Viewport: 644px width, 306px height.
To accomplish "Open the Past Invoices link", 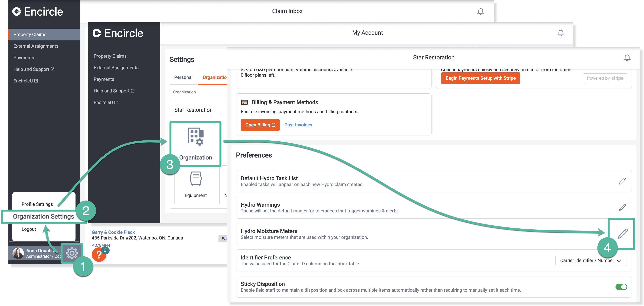I will 298,125.
